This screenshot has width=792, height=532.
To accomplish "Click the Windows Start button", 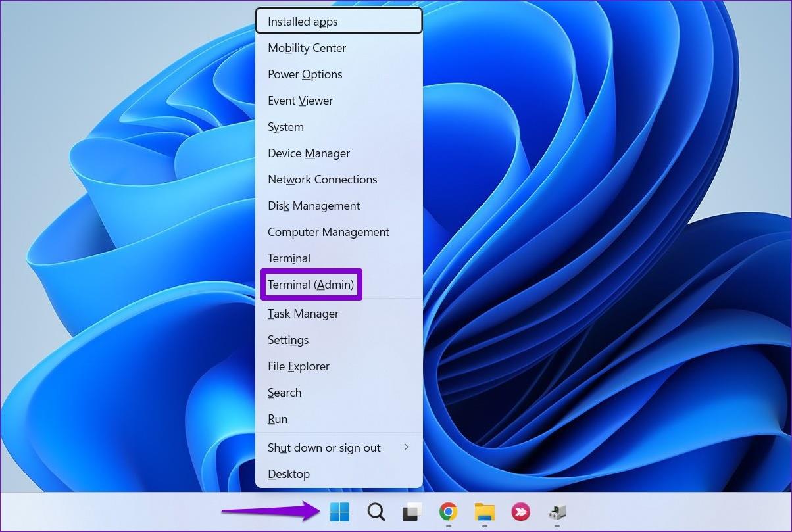I will pos(339,512).
